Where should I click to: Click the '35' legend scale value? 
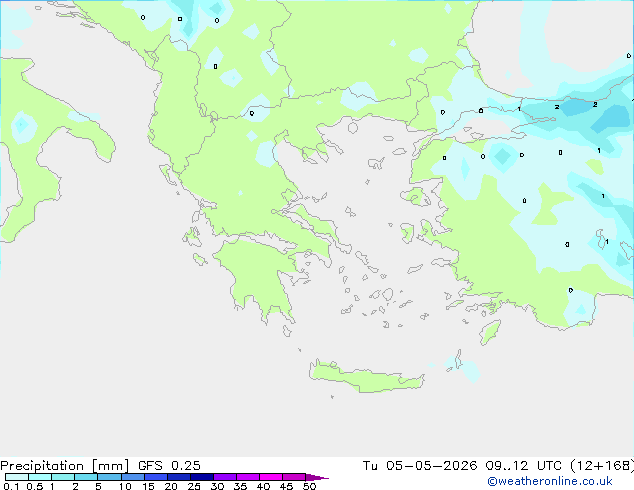point(240,486)
